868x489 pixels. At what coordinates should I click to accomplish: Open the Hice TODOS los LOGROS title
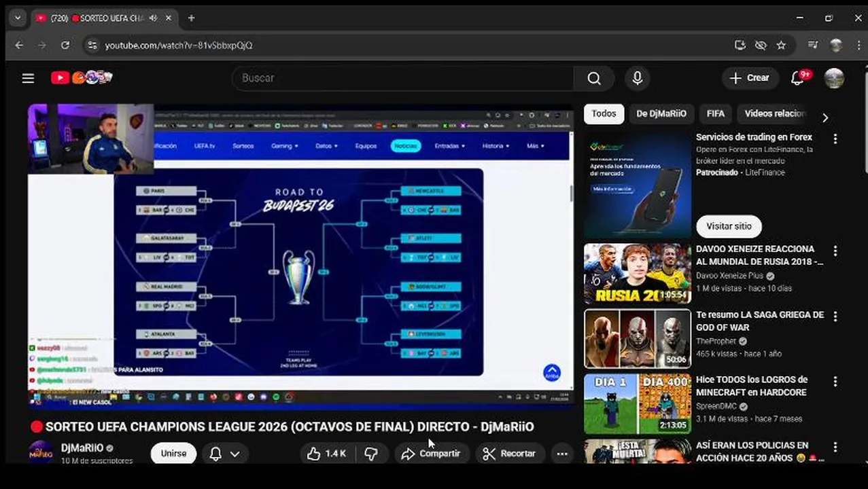click(751, 386)
